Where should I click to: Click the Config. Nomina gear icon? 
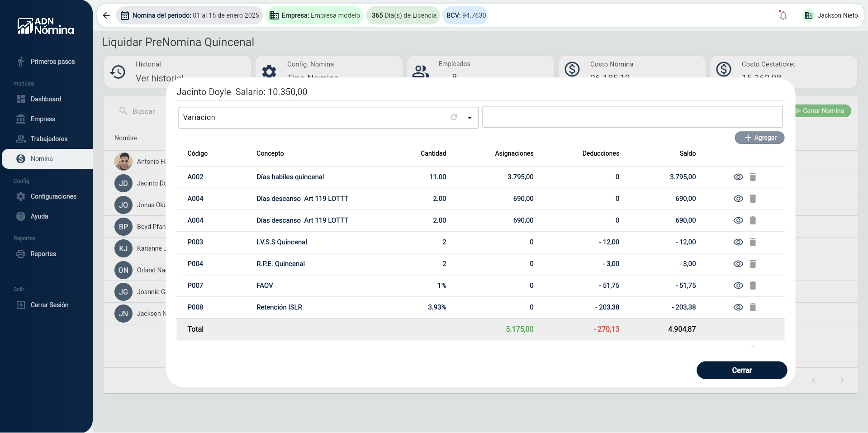click(269, 71)
